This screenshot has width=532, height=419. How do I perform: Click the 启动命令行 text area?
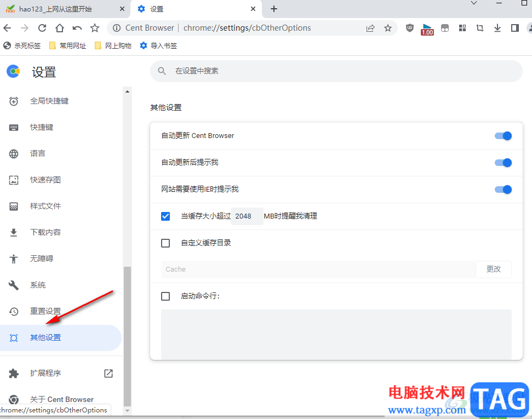coord(336,334)
